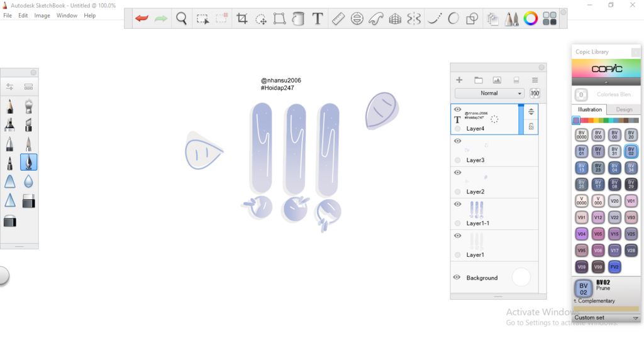
Task: Switch to the Design tab
Action: tap(624, 109)
